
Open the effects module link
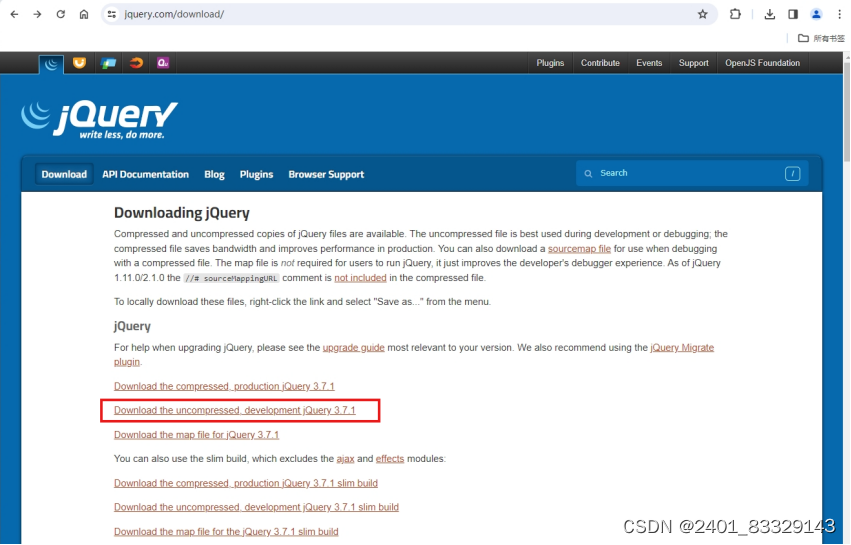[x=390, y=459]
